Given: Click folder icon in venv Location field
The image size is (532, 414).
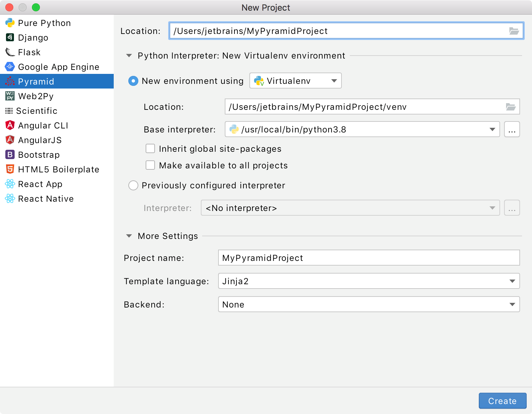Looking at the screenshot, I should click(x=510, y=107).
